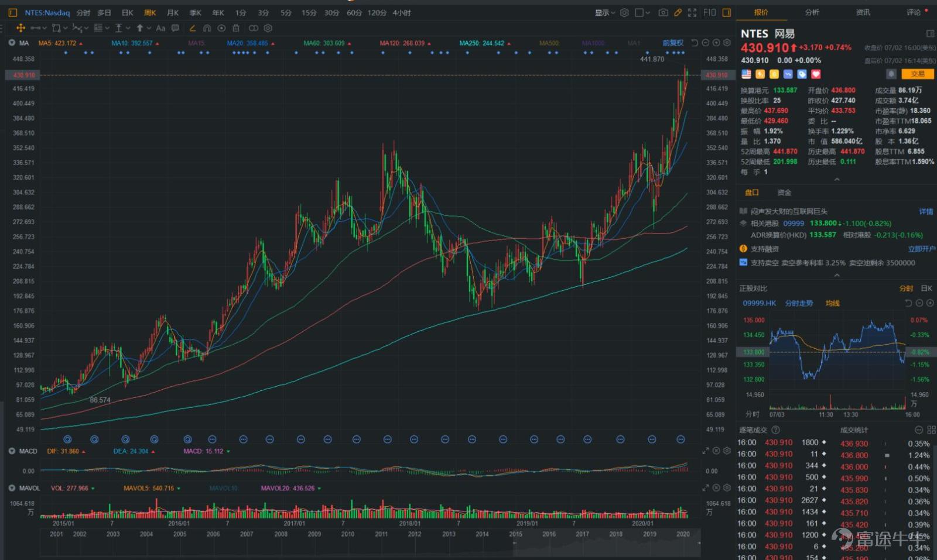Collapse the MAVOL indicator toggle

(x=12, y=487)
